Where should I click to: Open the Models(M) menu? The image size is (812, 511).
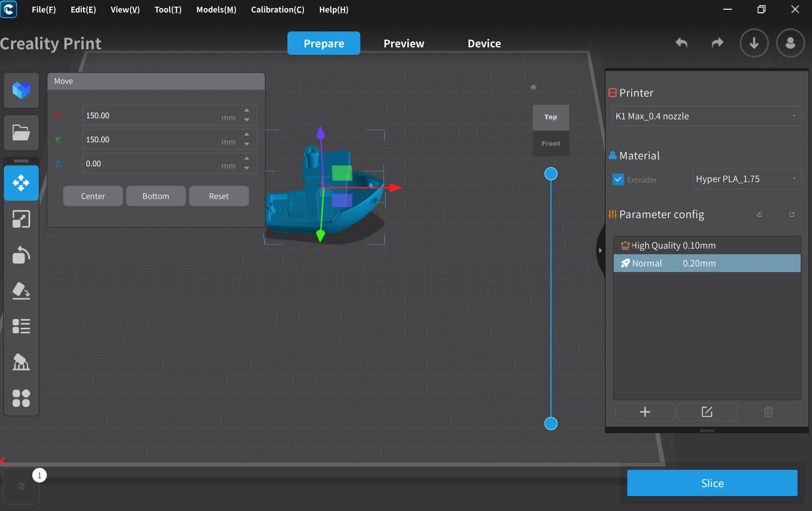coord(216,9)
